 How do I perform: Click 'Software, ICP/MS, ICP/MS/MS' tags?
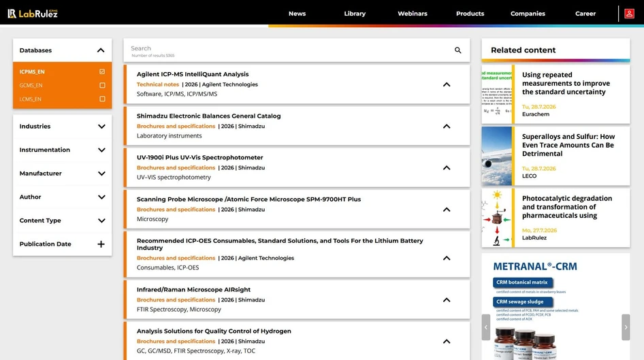coord(177,94)
